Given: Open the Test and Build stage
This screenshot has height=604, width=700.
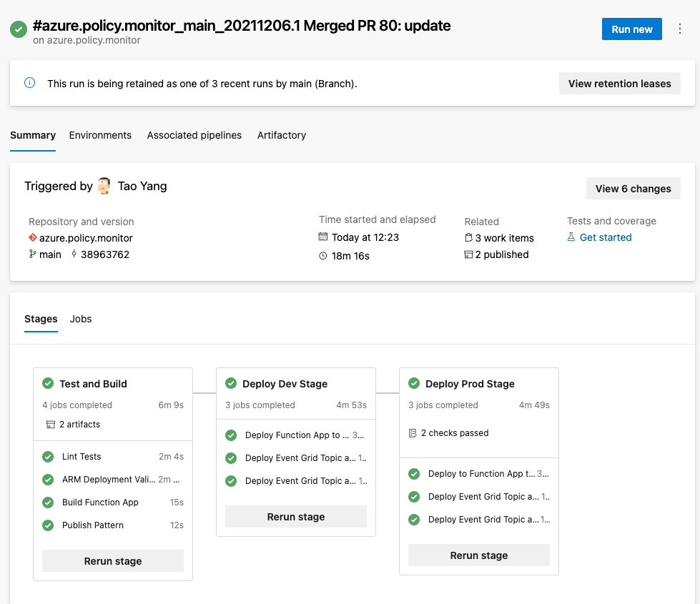Looking at the screenshot, I should (x=93, y=384).
